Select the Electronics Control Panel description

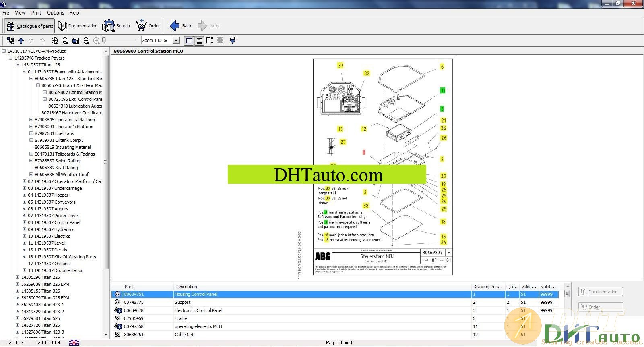click(198, 310)
